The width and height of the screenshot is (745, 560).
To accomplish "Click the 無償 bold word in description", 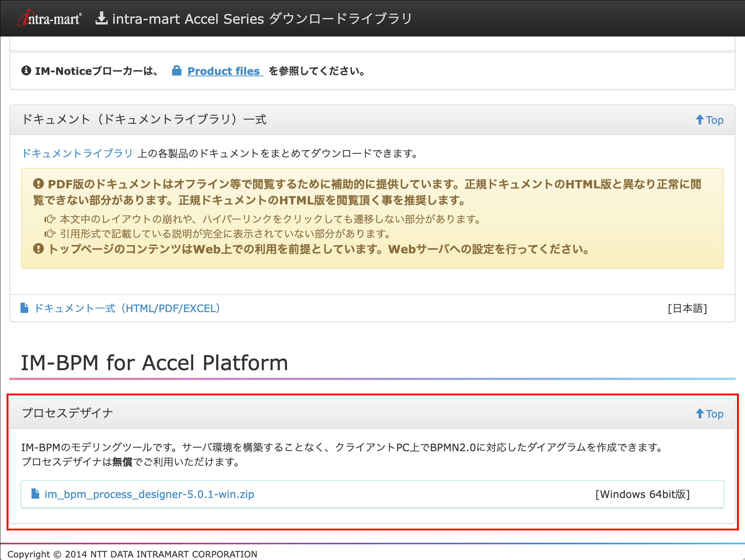I will (122, 462).
